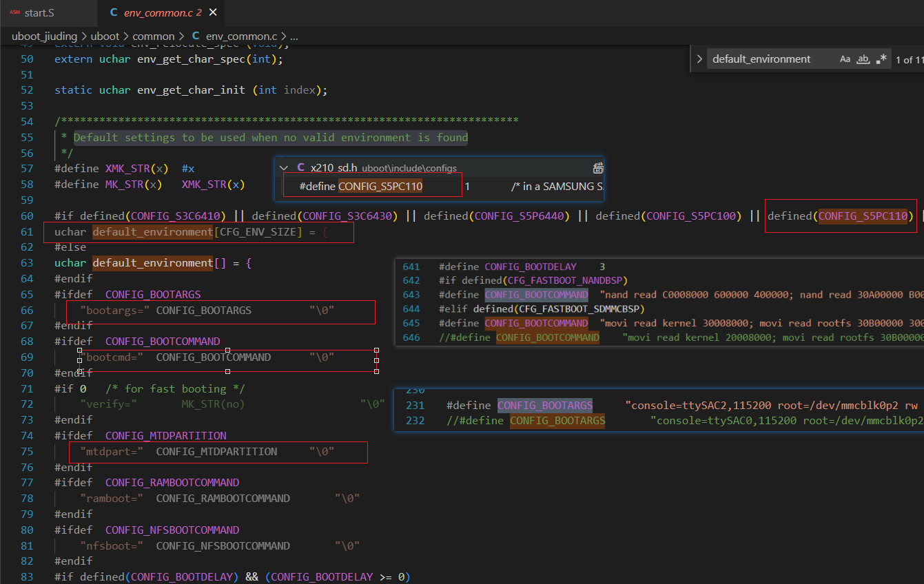924x584 pixels.
Task: Click CONFIG_BOOTARGS define on line 231
Action: 545,406
